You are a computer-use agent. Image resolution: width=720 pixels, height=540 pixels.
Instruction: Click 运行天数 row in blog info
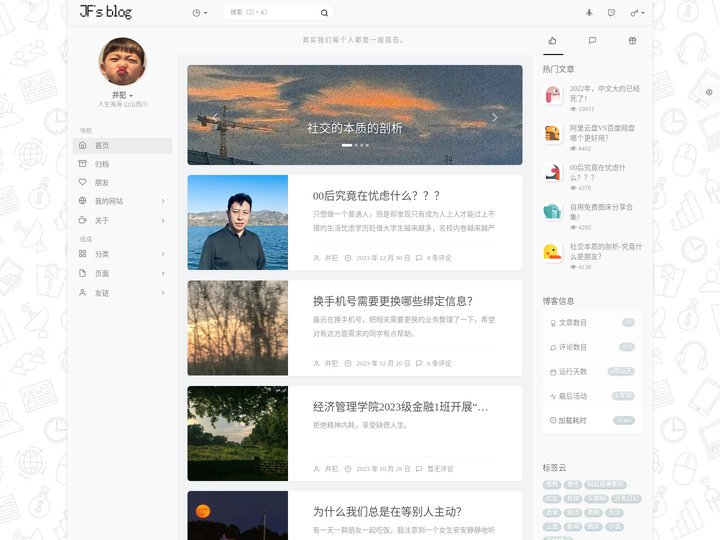tap(592, 371)
